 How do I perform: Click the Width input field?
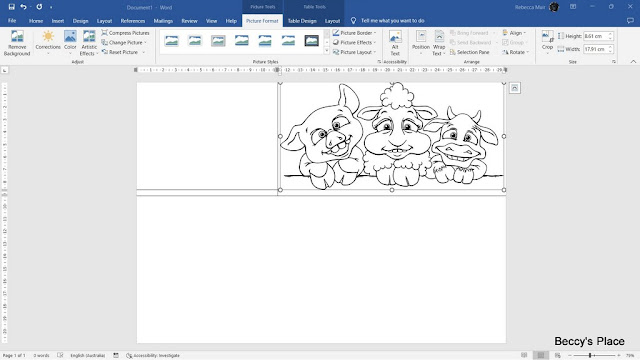click(x=596, y=49)
